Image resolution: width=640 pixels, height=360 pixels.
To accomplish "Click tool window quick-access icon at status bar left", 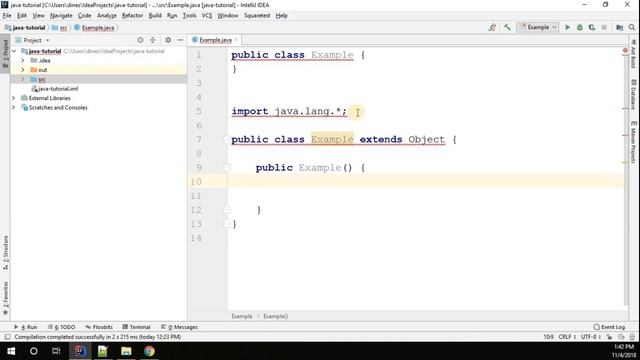I will point(7,337).
